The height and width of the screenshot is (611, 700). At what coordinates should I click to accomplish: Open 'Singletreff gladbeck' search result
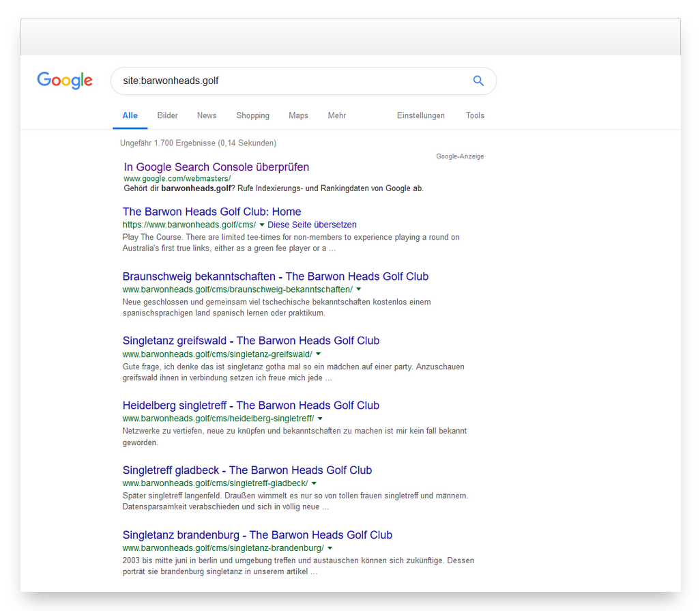[x=247, y=470]
